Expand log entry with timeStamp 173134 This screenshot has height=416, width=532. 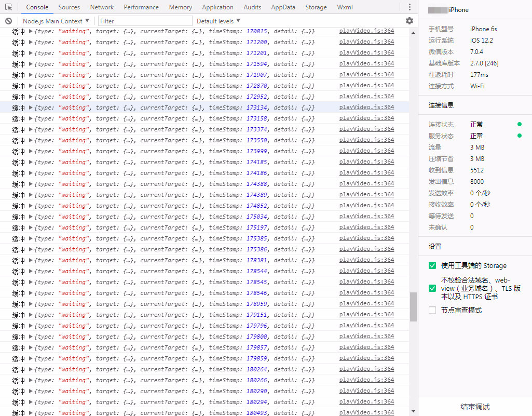(x=31, y=108)
